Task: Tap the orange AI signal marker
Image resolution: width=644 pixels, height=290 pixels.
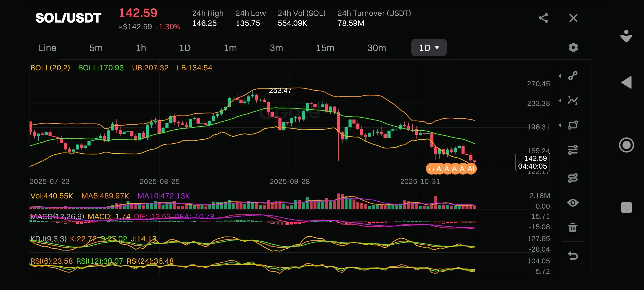Action: [x=471, y=169]
